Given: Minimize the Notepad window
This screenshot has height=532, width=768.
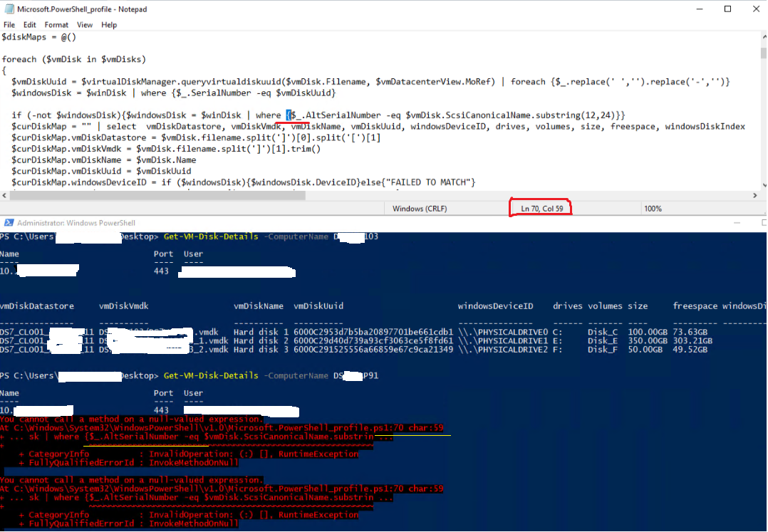Looking at the screenshot, I should pos(700,9).
